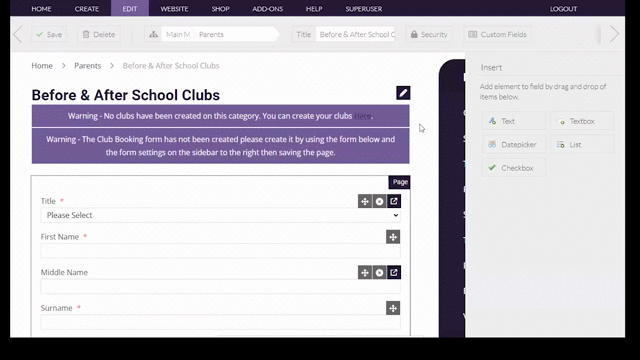Select Parents in the menu path

pos(211,35)
